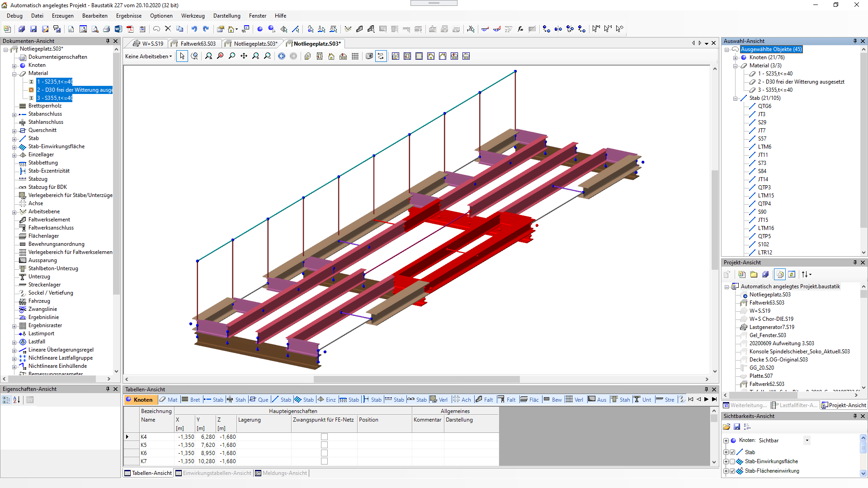This screenshot has width=868, height=488.
Task: Select Que table tab in Tabellen-Ansicht
Action: coord(259,400)
